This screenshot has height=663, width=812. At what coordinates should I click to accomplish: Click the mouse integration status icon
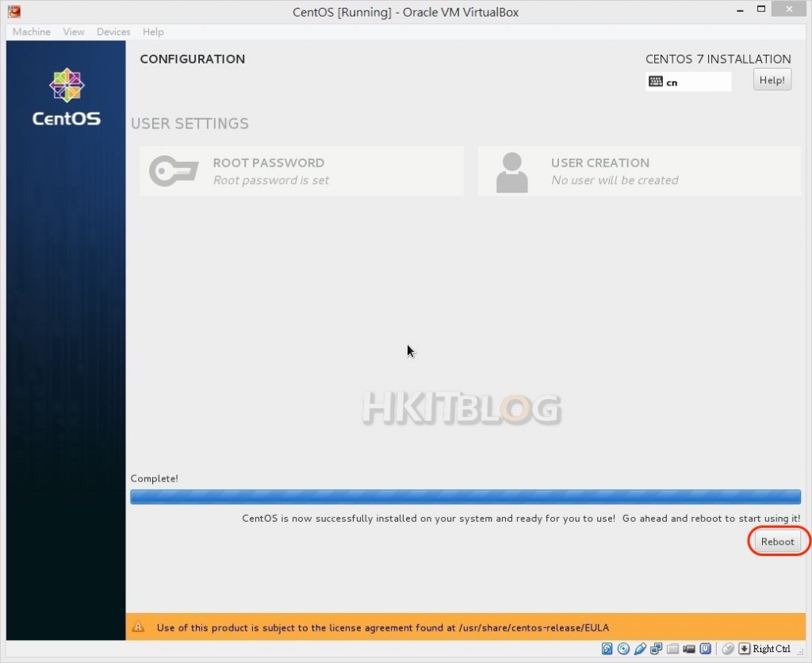[x=728, y=649]
